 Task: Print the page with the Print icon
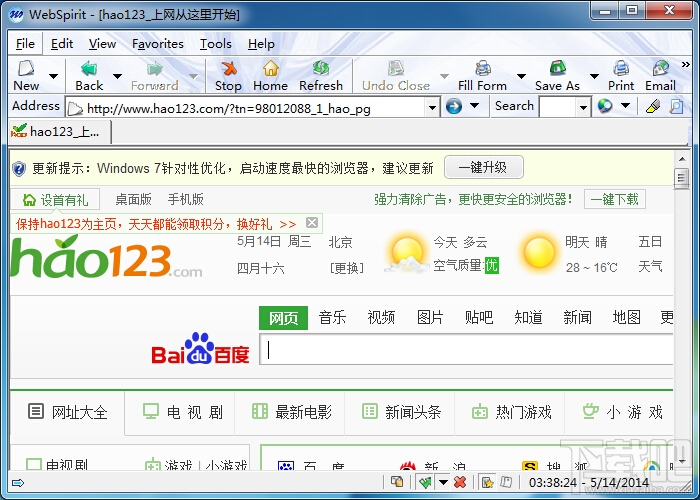click(621, 68)
